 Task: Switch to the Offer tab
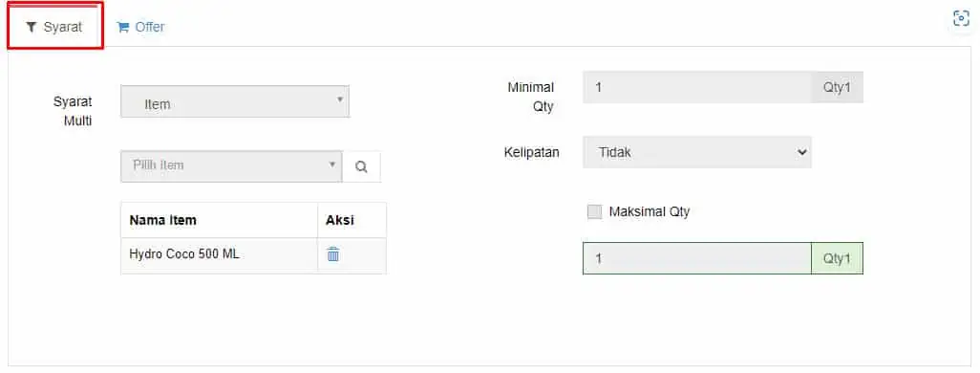point(140,27)
